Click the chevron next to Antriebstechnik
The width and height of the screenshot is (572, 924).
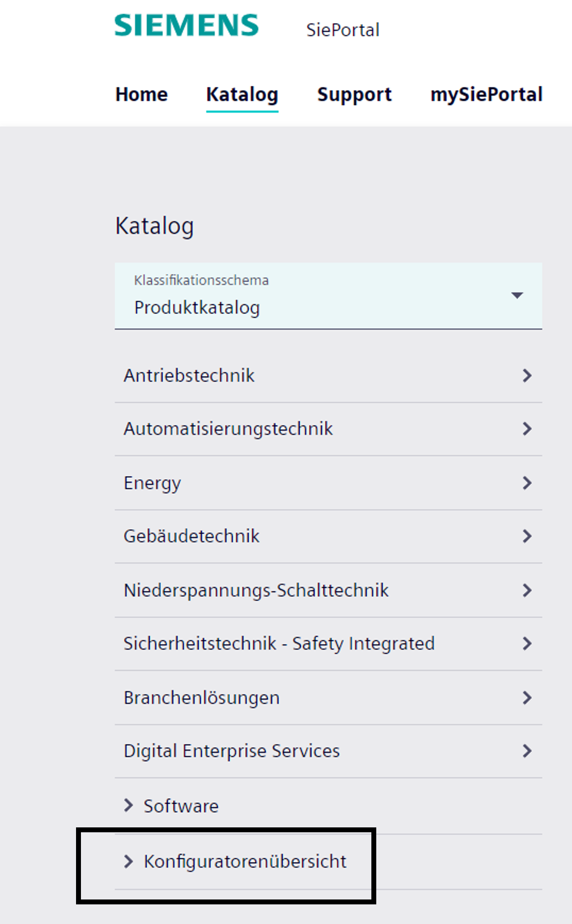(x=527, y=376)
